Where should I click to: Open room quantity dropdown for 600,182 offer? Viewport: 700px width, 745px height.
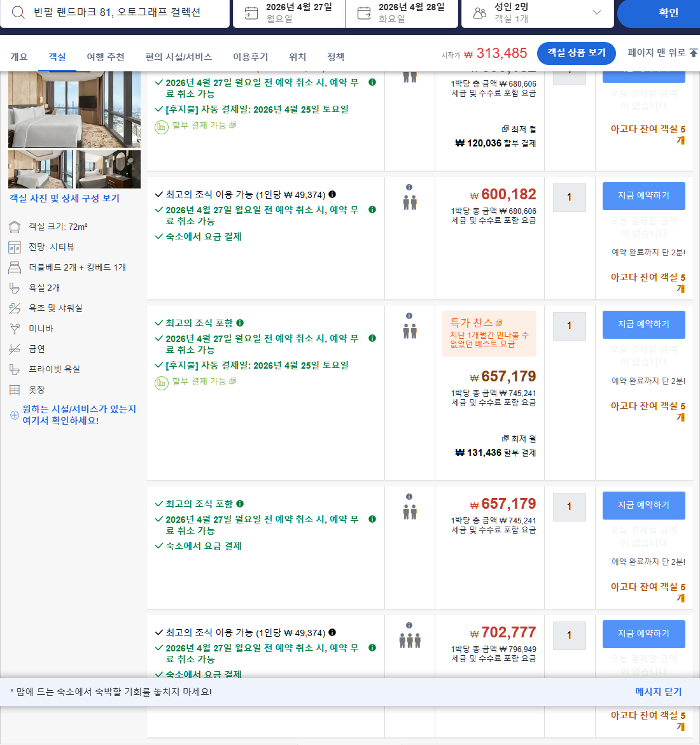coord(570,197)
